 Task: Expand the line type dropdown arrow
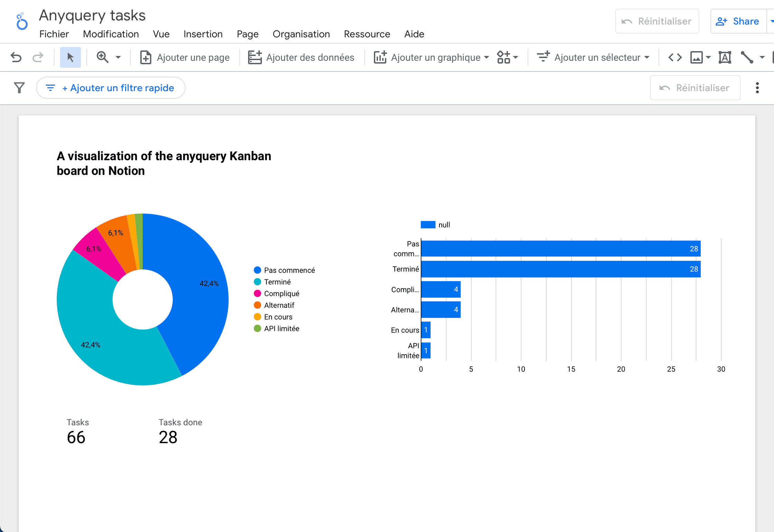pyautogui.click(x=762, y=57)
